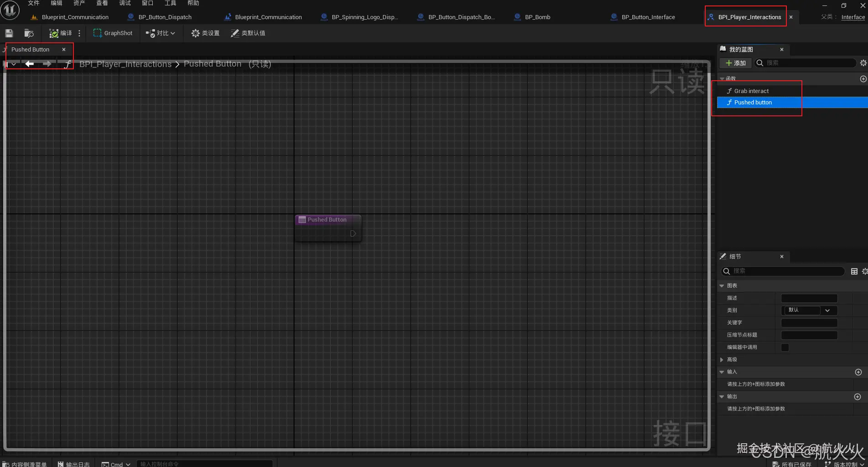Viewport: 868px width, 467px height.
Task: Focus the details panel search field
Action: [x=782, y=271]
